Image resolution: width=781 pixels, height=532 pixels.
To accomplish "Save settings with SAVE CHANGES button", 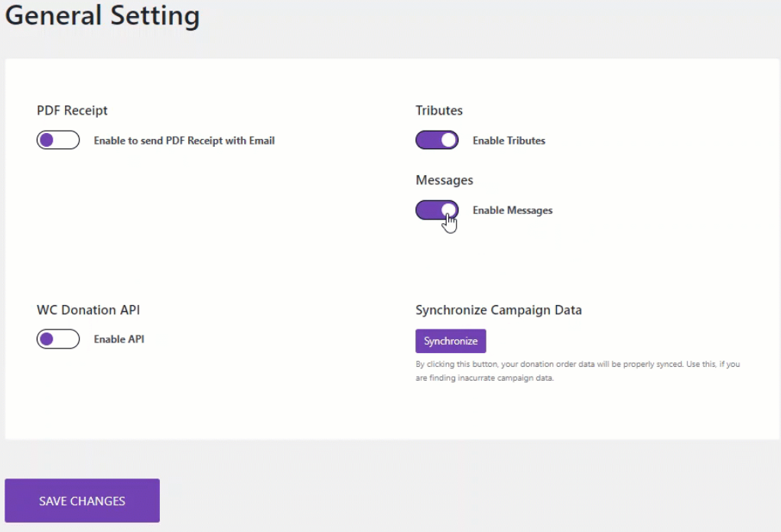I will tap(82, 501).
